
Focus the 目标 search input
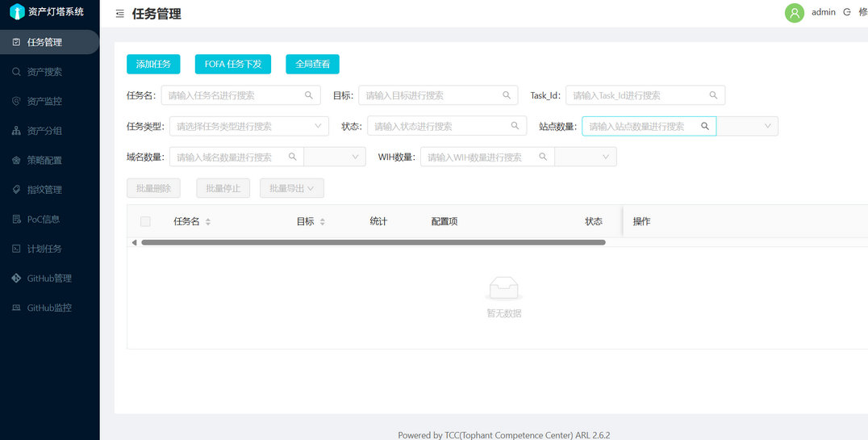click(x=438, y=94)
